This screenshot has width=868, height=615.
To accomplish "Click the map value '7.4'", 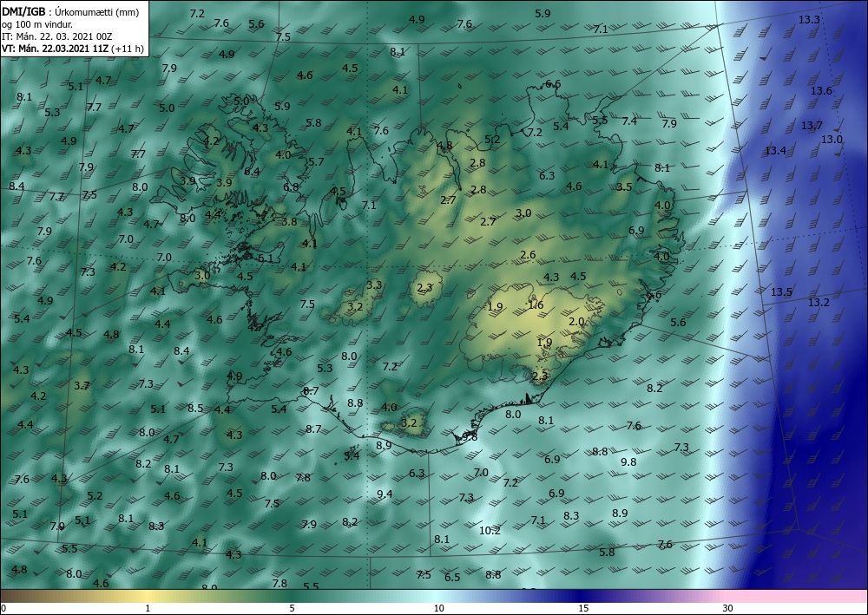I will pos(629,121).
